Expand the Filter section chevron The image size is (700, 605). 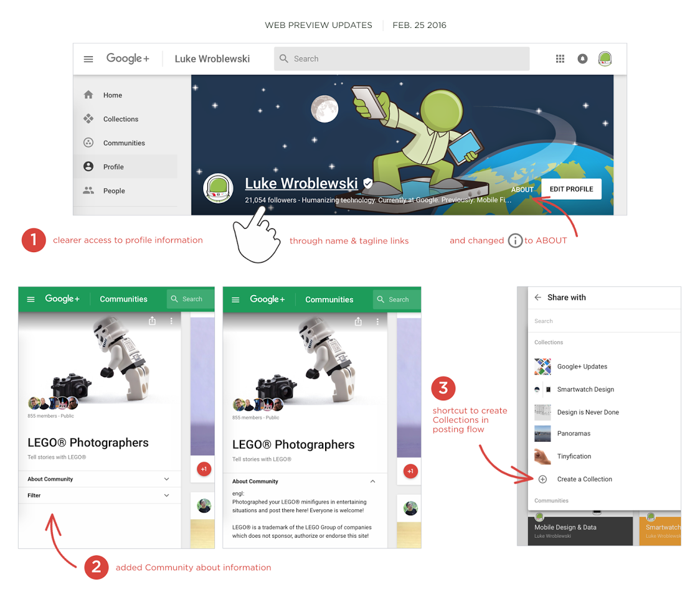tap(166, 495)
